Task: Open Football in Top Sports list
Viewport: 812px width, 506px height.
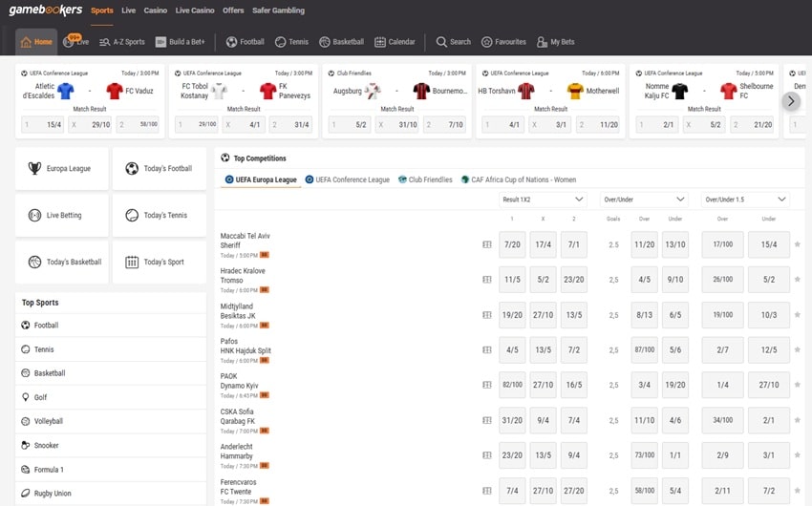Action: tap(111, 325)
